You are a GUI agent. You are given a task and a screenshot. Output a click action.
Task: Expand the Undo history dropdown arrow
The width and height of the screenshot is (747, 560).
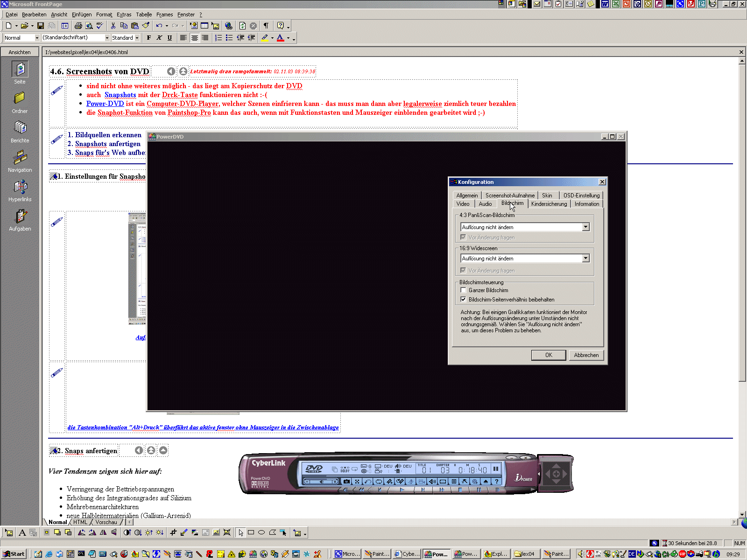[x=167, y=26]
